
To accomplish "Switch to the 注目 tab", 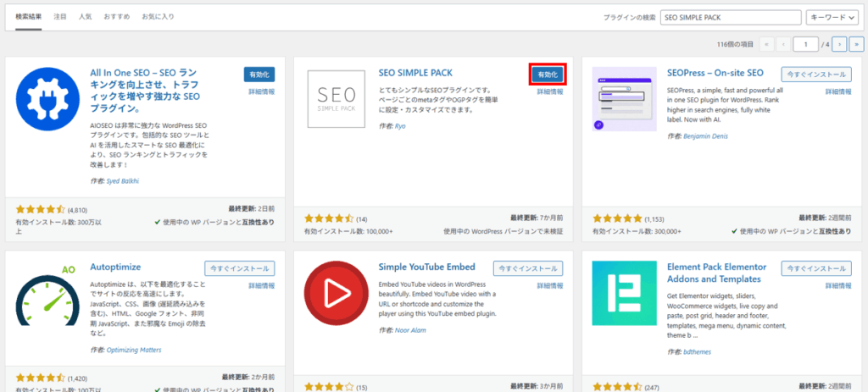I will click(x=60, y=17).
